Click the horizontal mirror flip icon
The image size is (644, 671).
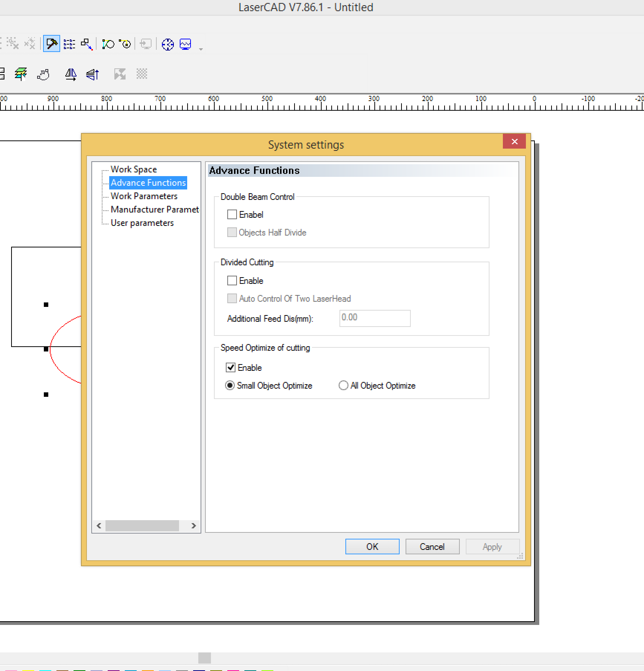[71, 74]
